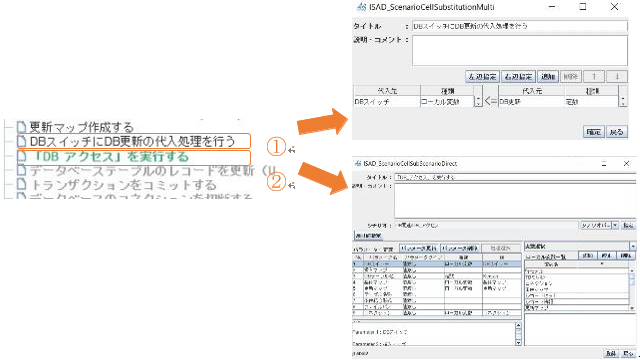Click the 説明・コメント text area in top dialog
Image resolution: width=640 pixels, height=360 pixels.
(520, 50)
